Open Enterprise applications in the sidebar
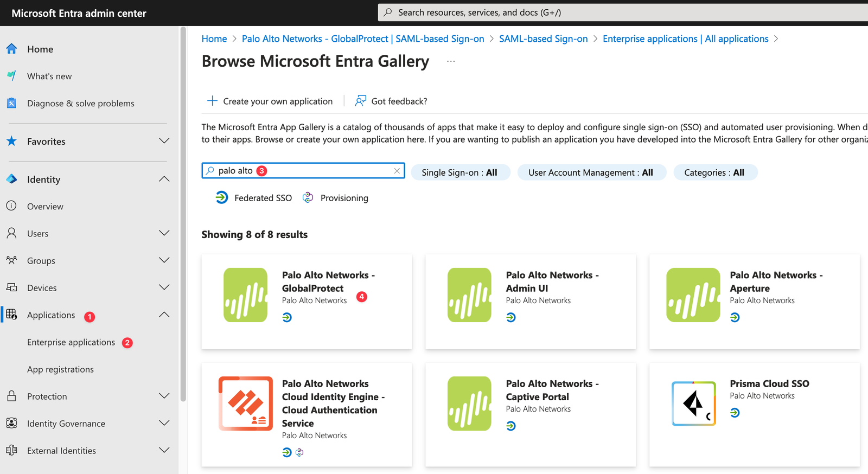 pos(71,342)
